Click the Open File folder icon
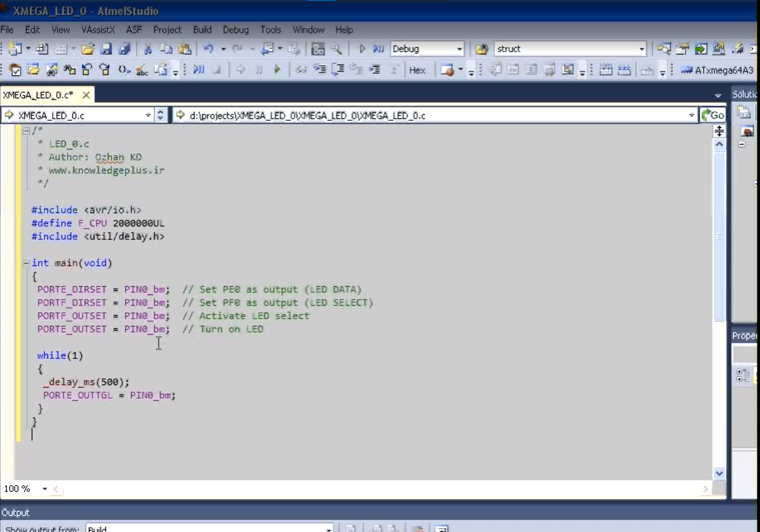The width and height of the screenshot is (760, 532). point(88,49)
